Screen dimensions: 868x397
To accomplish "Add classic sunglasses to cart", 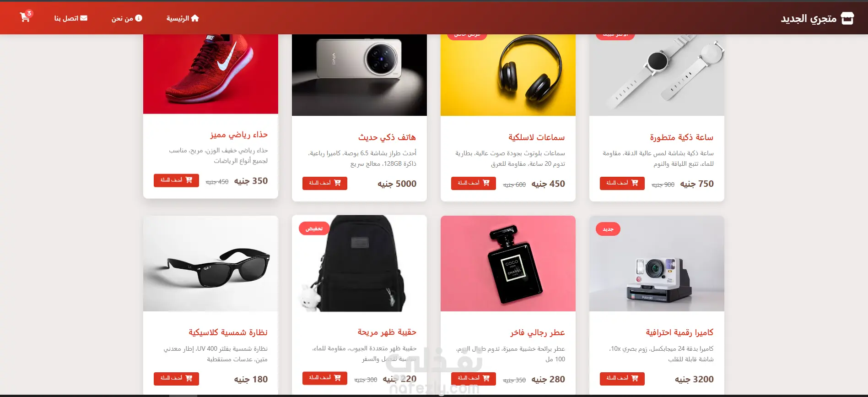I will click(176, 379).
